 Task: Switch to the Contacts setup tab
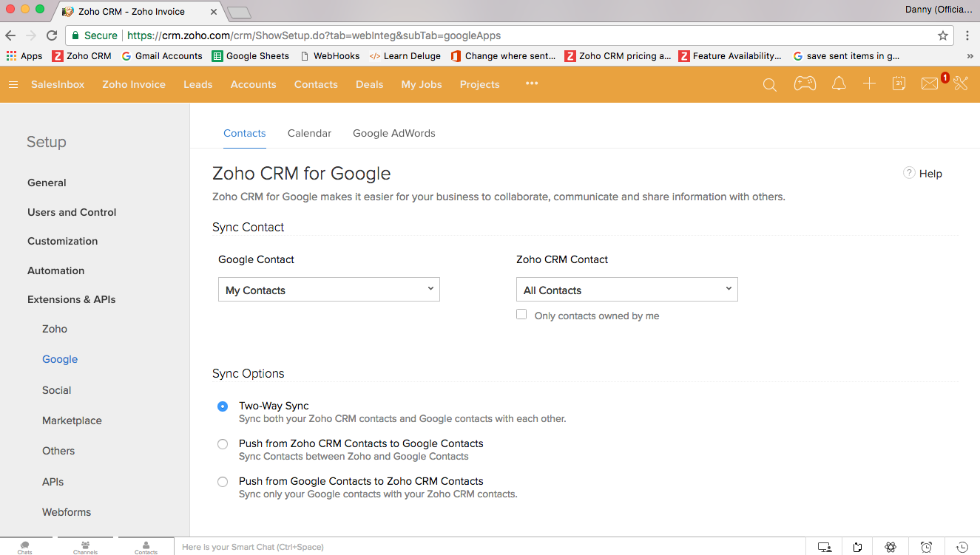point(245,134)
